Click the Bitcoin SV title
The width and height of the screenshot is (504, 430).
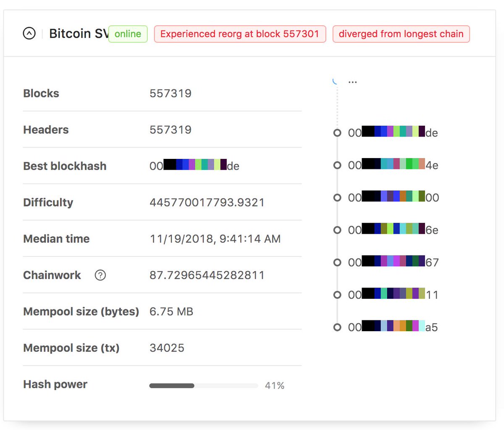[79, 34]
